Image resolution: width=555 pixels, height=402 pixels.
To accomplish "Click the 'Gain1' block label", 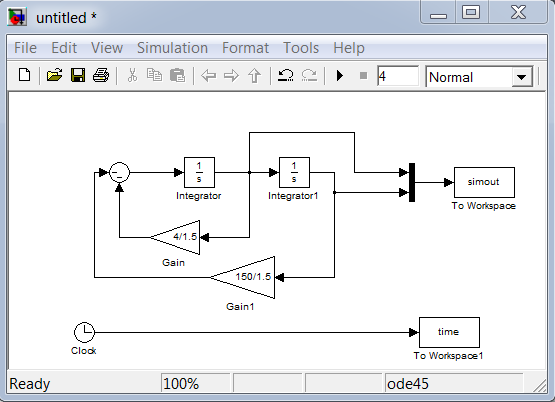I will coord(240,306).
